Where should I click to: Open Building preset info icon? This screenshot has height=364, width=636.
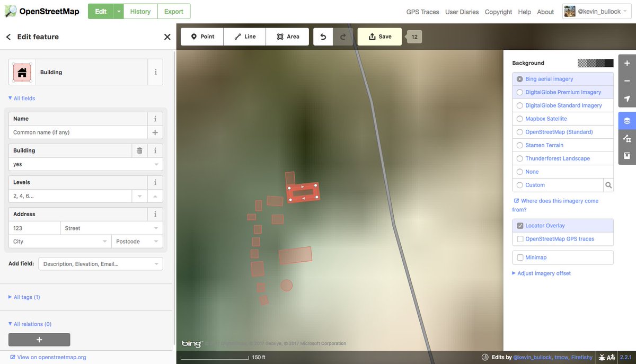pos(155,72)
